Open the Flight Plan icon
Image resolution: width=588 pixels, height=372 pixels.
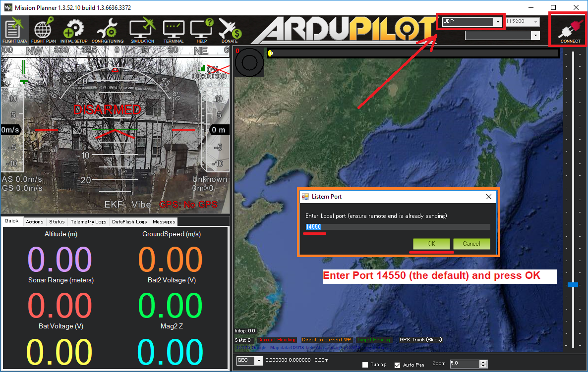coord(43,30)
